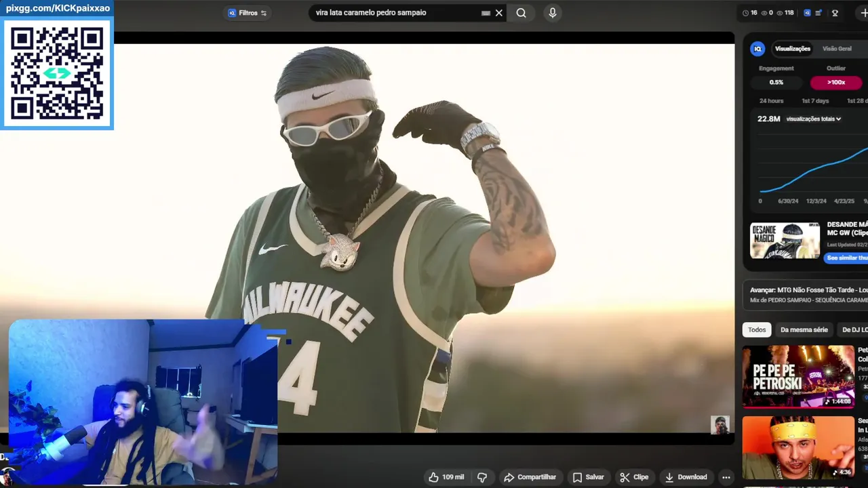This screenshot has height=488, width=868.
Task: Switch to Visualizações tab
Action: pyautogui.click(x=793, y=49)
